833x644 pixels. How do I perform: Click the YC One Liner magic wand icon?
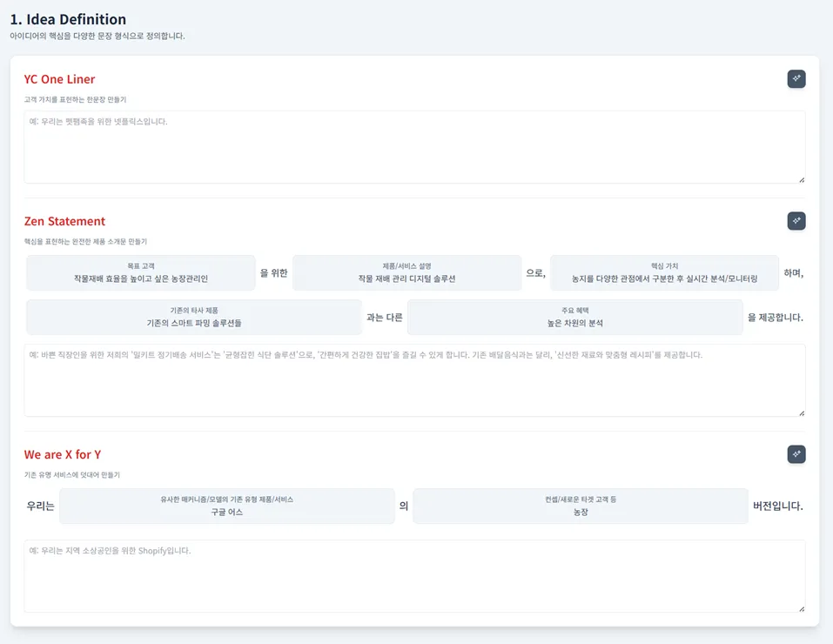796,79
